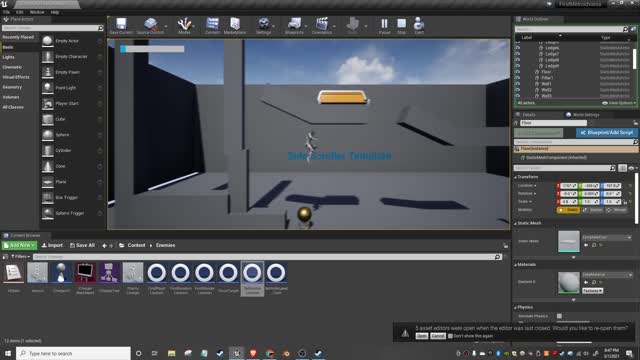Toggle visibility of the Wall1 actor

pos(518,84)
